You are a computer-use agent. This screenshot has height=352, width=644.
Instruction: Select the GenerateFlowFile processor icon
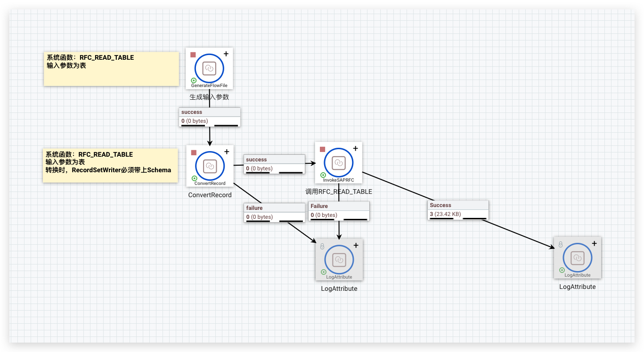point(210,68)
